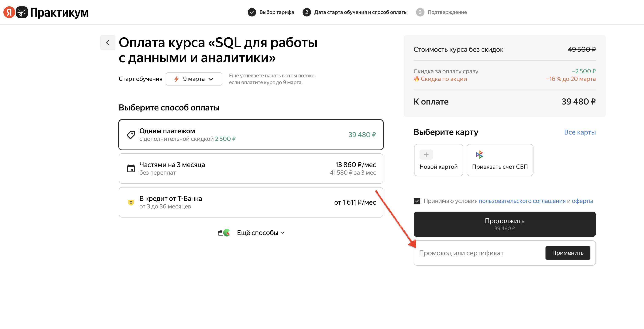Click the Подтверждение step
644x329 pixels.
pos(447,12)
